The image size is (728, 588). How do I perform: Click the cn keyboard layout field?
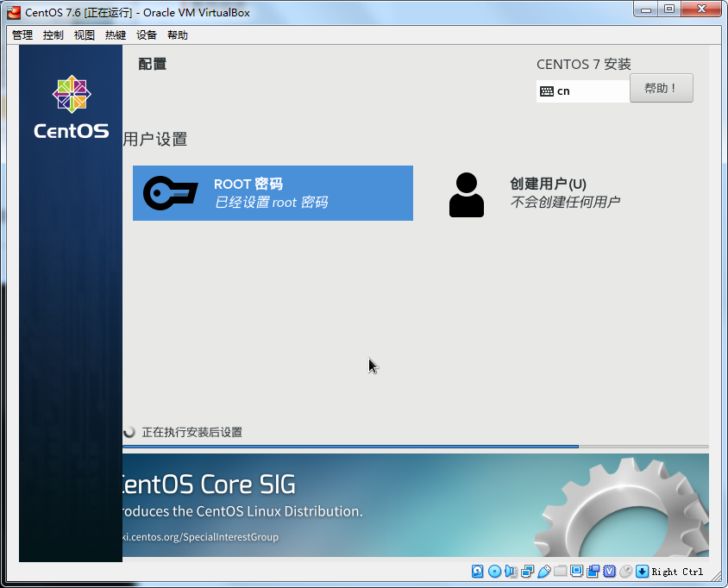pyautogui.click(x=583, y=91)
